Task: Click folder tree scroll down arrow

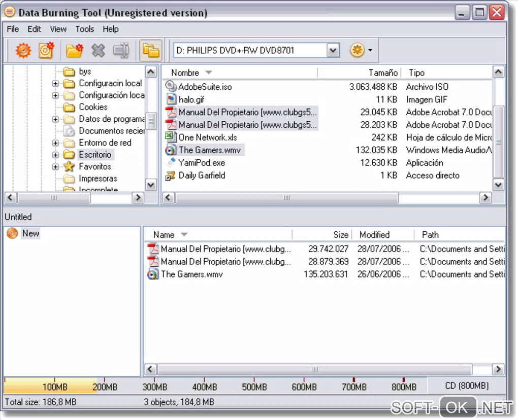Action: [151, 185]
